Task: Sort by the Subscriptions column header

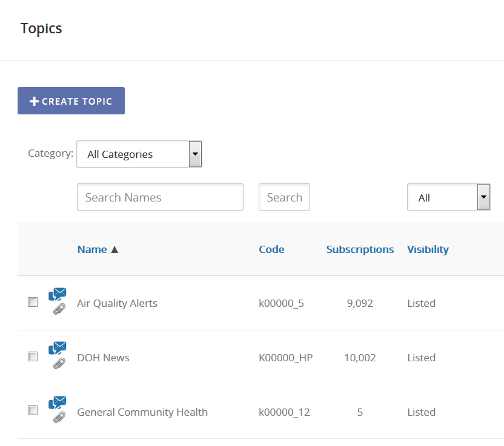Action: [x=360, y=249]
